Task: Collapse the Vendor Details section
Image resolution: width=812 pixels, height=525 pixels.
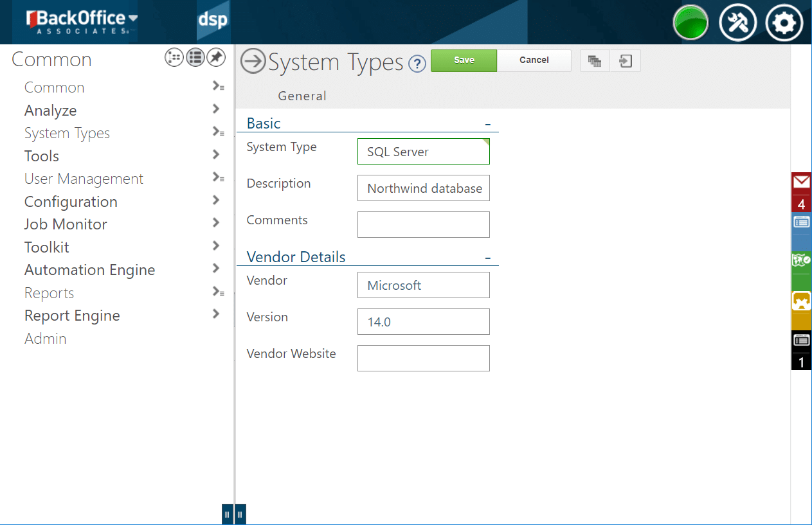Action: click(x=488, y=258)
